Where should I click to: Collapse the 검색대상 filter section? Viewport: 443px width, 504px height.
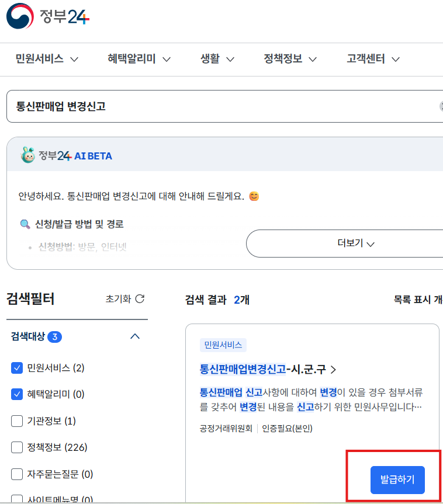point(135,336)
